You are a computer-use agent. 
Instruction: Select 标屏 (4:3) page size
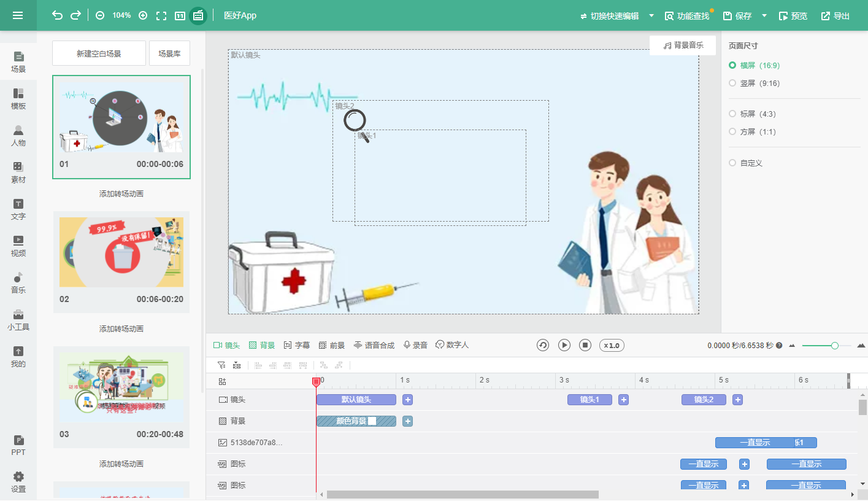(752, 114)
